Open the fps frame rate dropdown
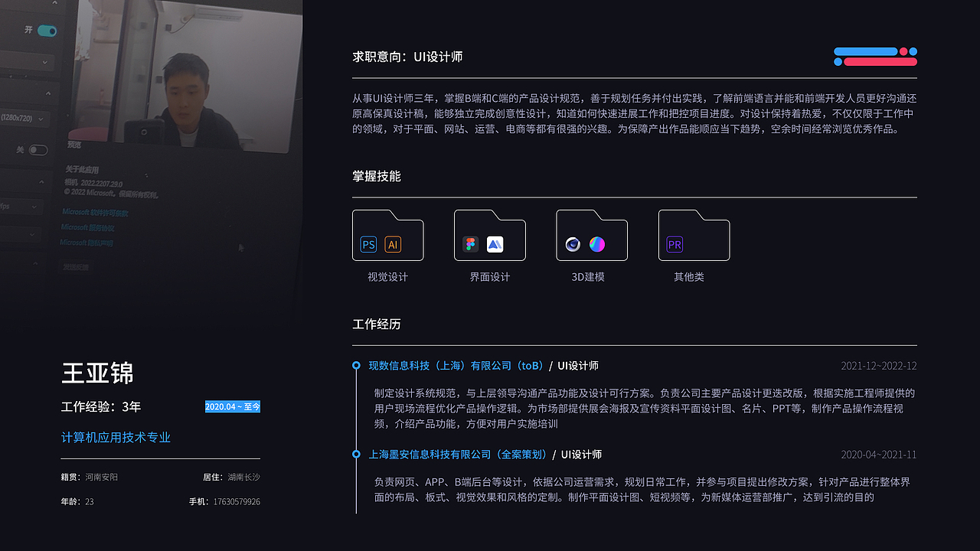 click(21, 207)
